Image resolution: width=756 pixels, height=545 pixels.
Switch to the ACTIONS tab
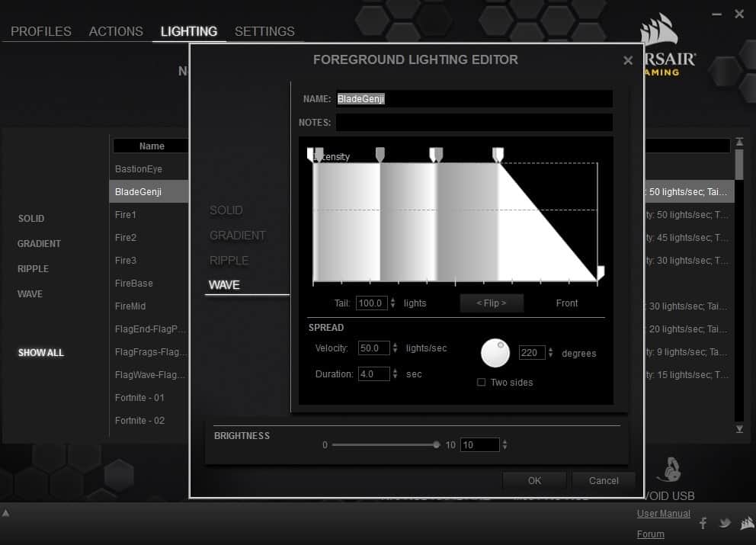[x=116, y=31]
